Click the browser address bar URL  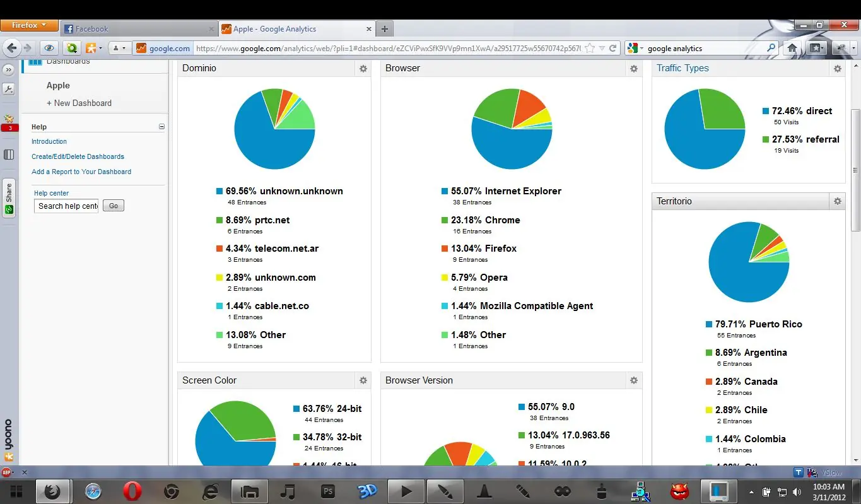[387, 48]
